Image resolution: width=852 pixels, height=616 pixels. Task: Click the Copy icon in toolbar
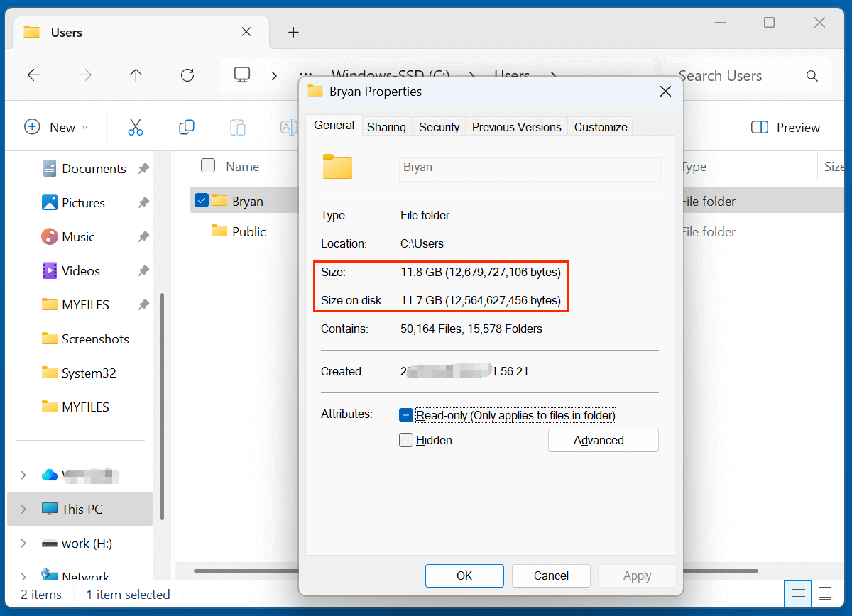point(187,128)
